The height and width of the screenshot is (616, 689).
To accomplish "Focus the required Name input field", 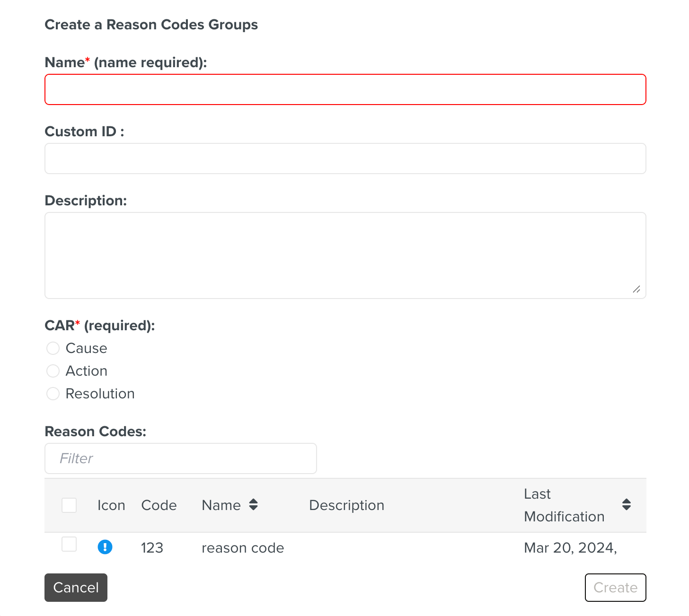I will point(345,89).
